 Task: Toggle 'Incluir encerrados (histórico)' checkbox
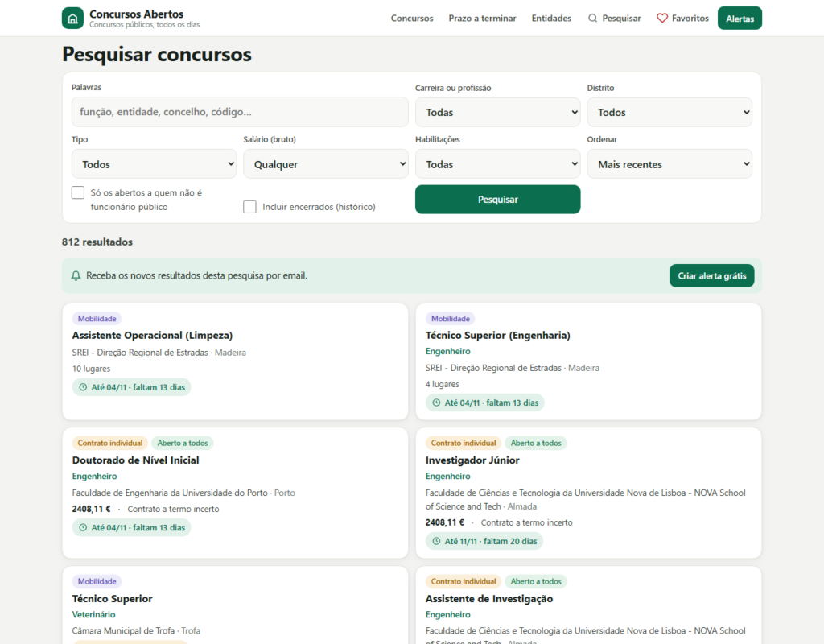tap(249, 207)
